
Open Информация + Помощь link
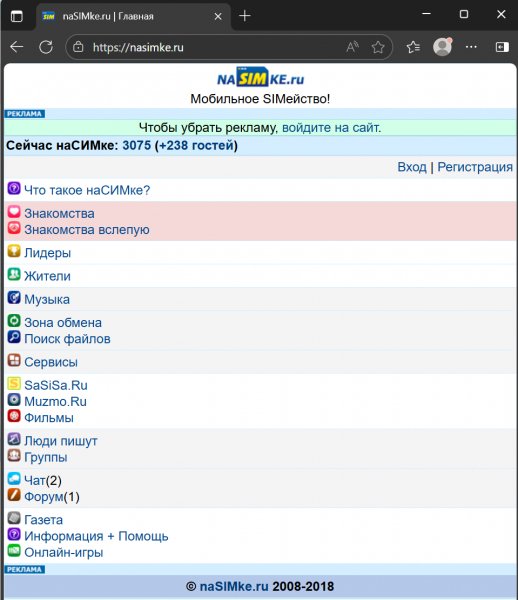[x=96, y=536]
